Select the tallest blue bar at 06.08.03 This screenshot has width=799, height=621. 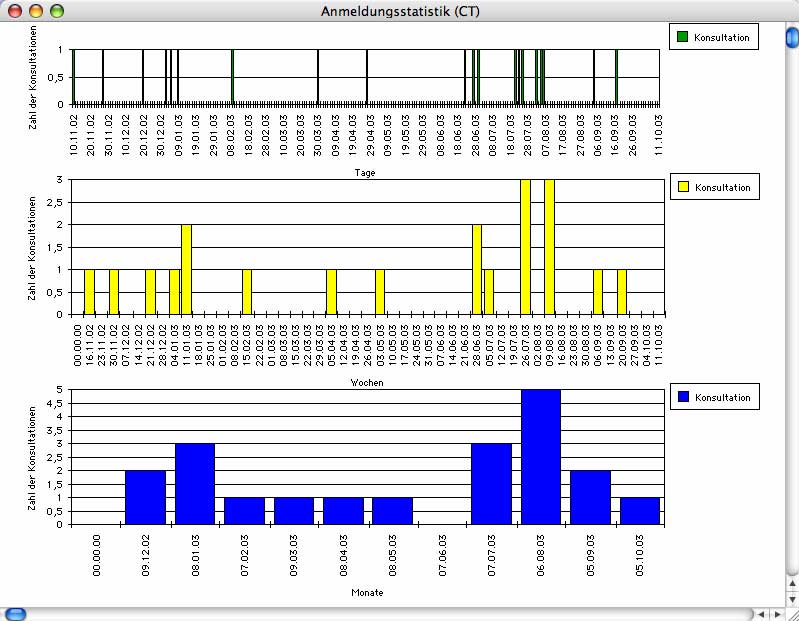pyautogui.click(x=541, y=457)
